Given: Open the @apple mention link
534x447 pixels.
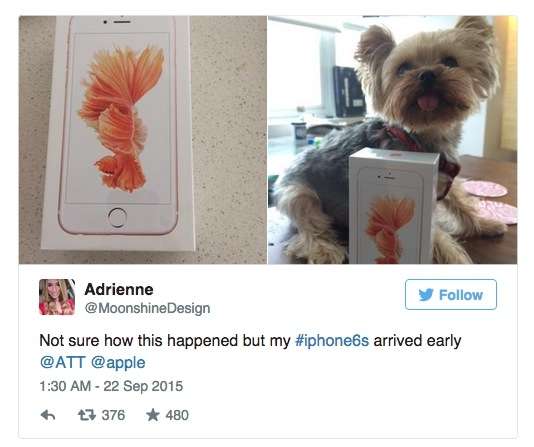Looking at the screenshot, I should pos(118,363).
